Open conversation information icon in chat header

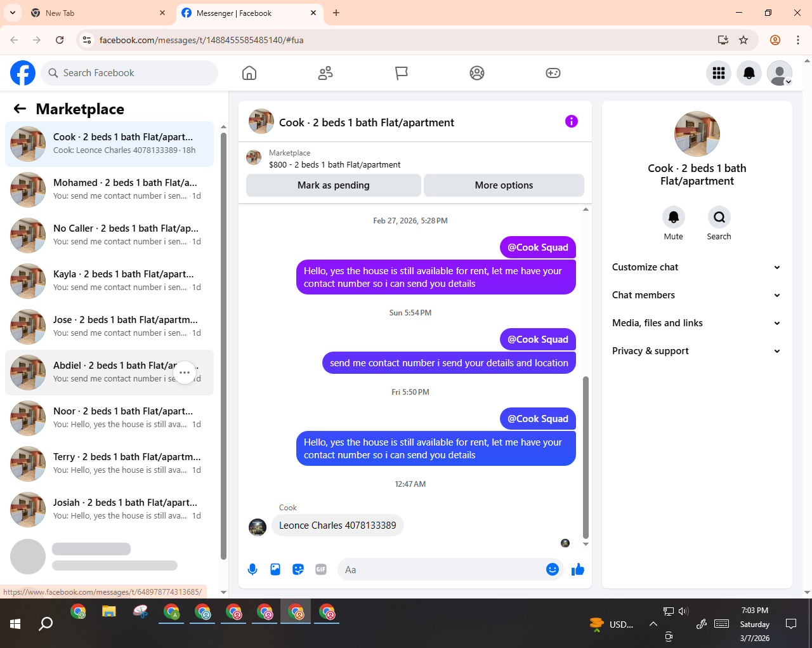[x=572, y=121]
